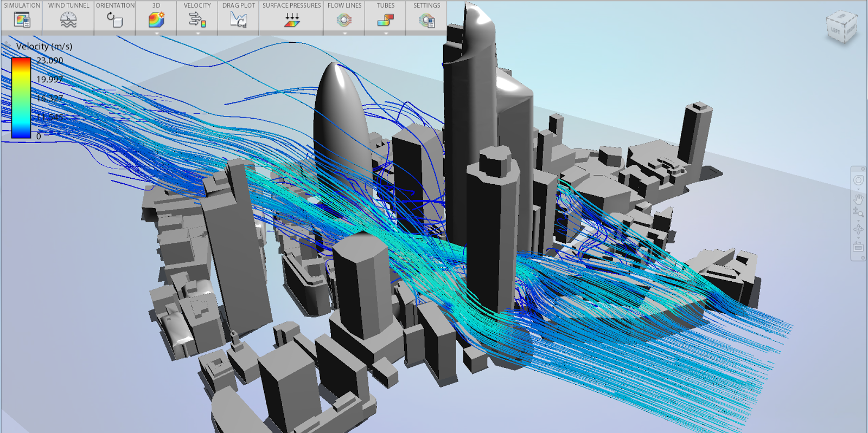This screenshot has height=433, width=868.
Task: Show Surface Pressures on the model
Action: [292, 21]
